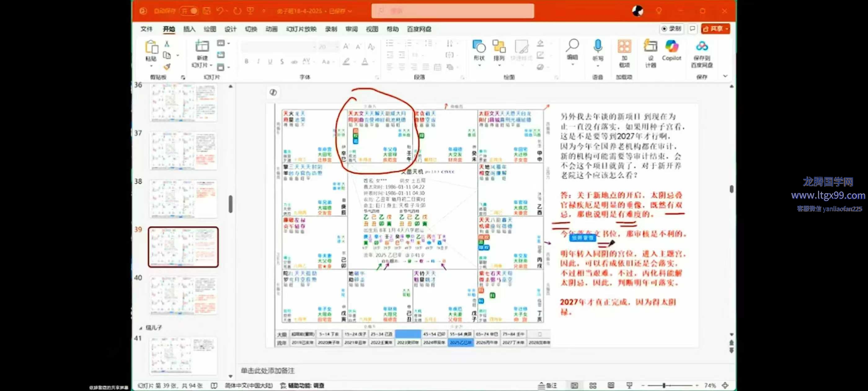The image size is (868, 391).
Task: Click the search box in title bar
Action: [453, 11]
